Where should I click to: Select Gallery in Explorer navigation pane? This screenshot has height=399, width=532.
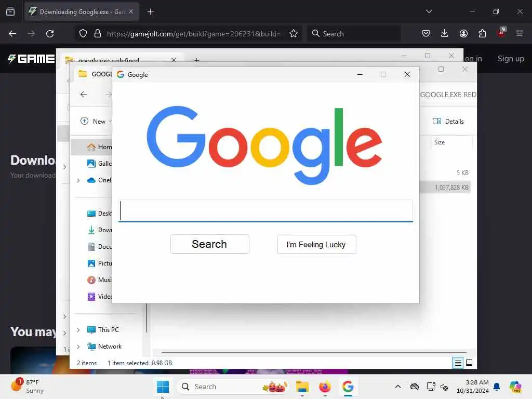coord(99,164)
